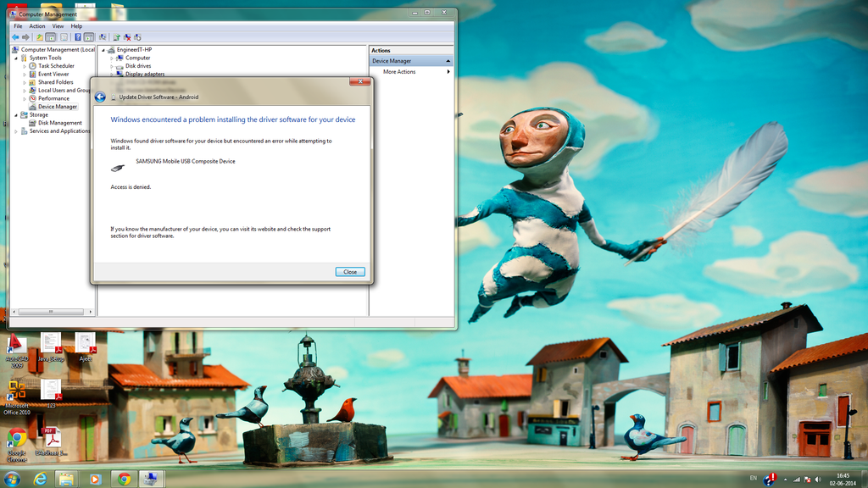This screenshot has width=868, height=488.
Task: Open the View menu
Action: click(x=58, y=26)
